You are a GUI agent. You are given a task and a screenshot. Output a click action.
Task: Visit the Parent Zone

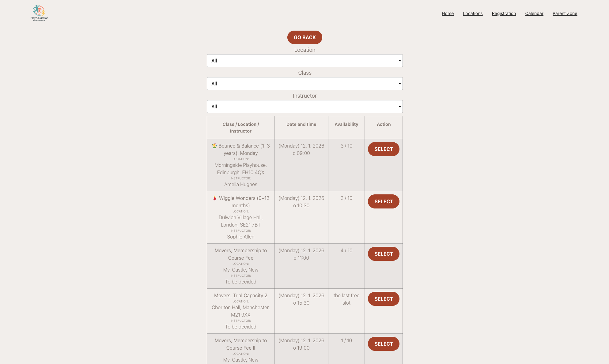[565, 13]
